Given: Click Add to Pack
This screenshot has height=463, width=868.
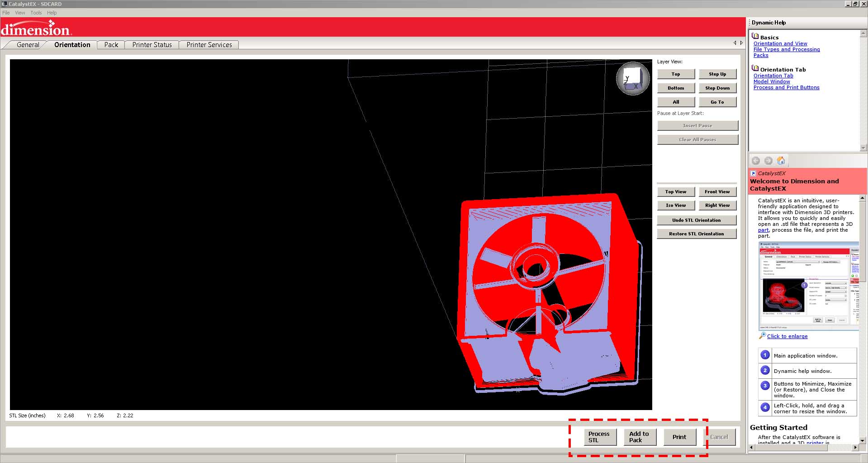Looking at the screenshot, I should (640, 437).
